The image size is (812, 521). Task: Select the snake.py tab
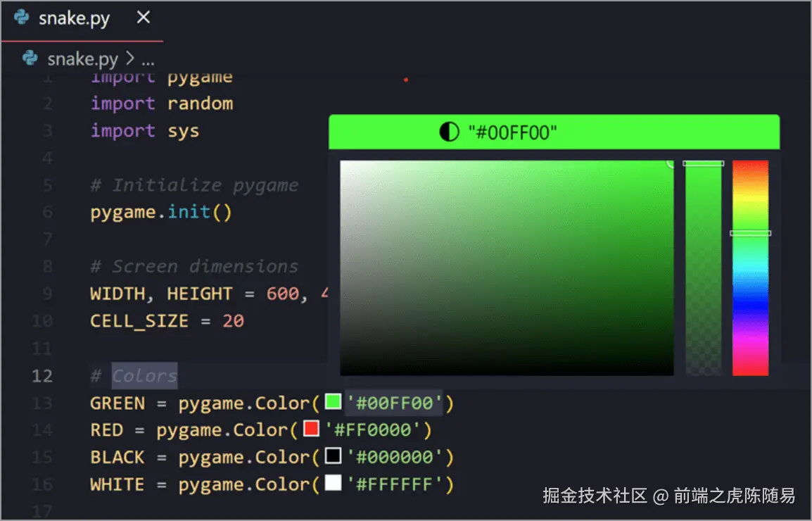82,20
